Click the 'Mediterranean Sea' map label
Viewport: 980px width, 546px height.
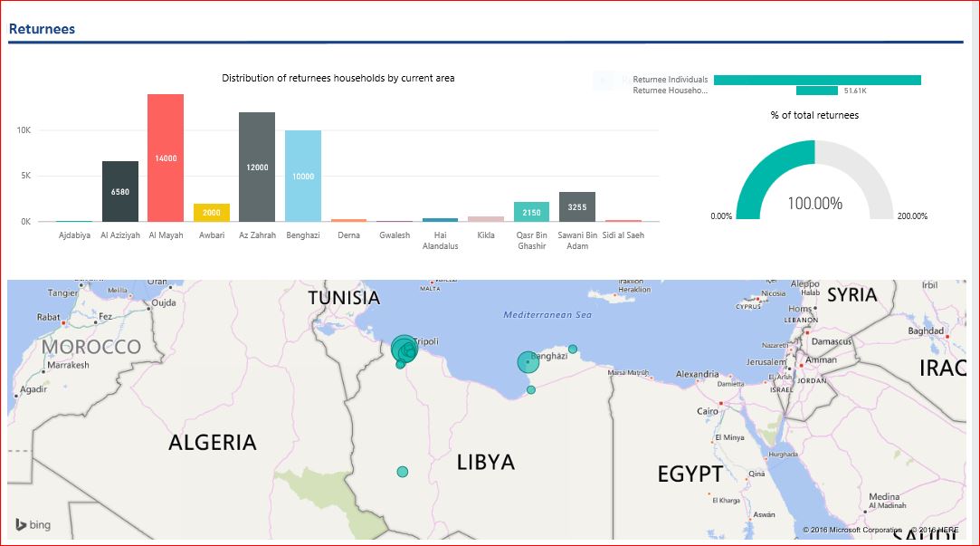coord(547,314)
